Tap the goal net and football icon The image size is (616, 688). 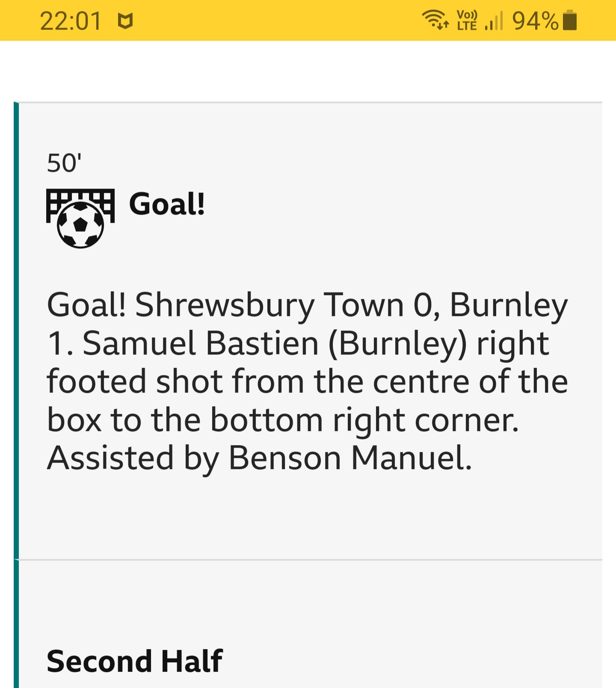80,219
